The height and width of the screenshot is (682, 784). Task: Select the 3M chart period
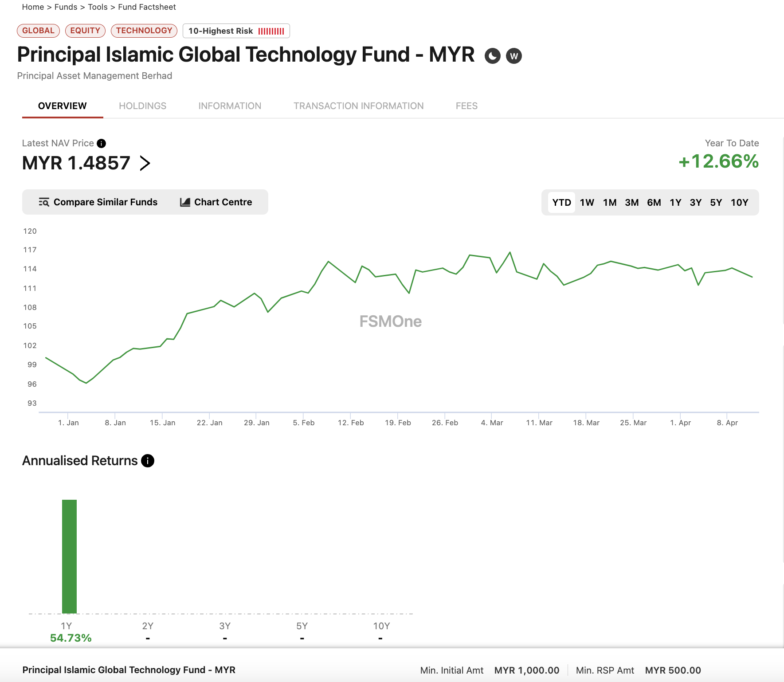point(632,203)
